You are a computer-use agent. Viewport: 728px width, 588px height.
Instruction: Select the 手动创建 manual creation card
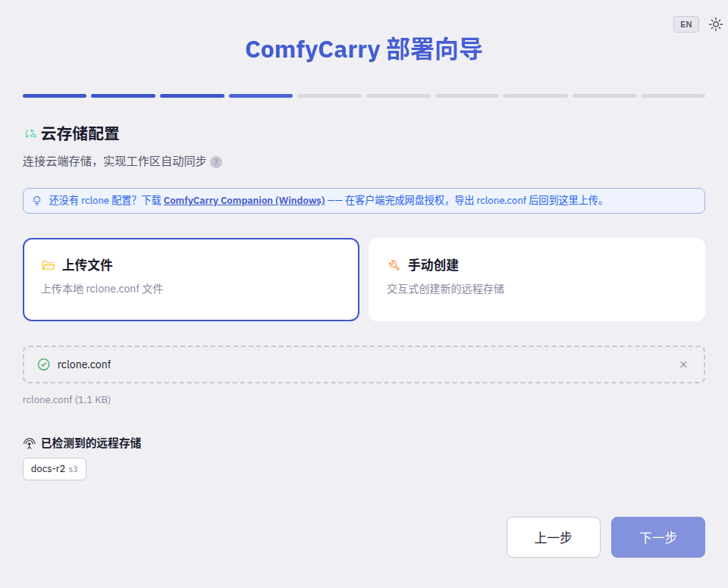coord(537,280)
